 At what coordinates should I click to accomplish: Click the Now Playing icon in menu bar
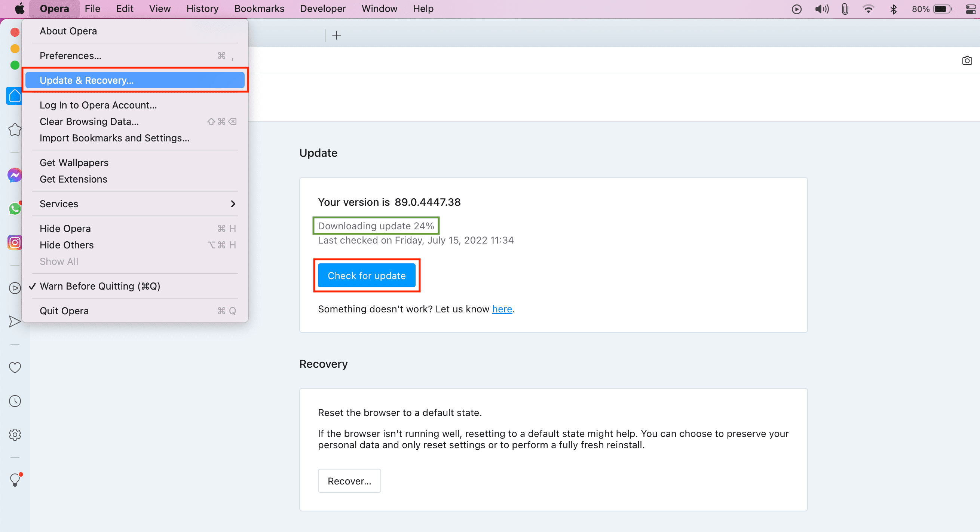click(x=796, y=9)
